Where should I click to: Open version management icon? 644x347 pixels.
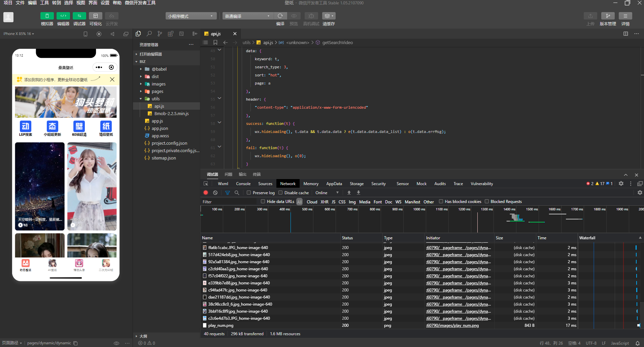[x=608, y=16]
